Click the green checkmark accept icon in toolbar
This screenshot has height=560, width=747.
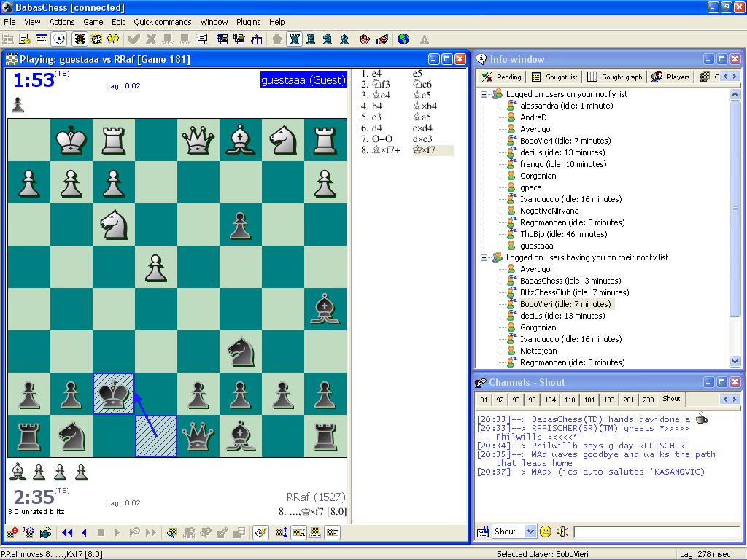[x=135, y=39]
